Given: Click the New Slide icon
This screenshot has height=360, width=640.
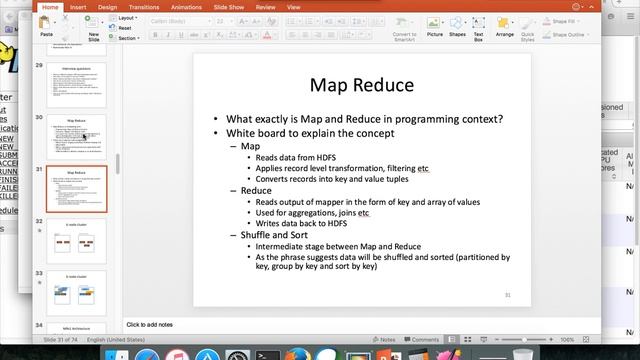Looking at the screenshot, I should pyautogui.click(x=91, y=23).
